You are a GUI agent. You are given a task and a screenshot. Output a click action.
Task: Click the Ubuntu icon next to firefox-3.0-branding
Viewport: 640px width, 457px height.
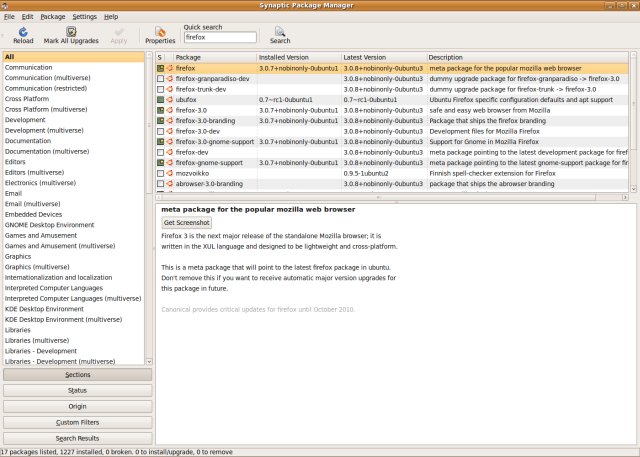coord(169,121)
